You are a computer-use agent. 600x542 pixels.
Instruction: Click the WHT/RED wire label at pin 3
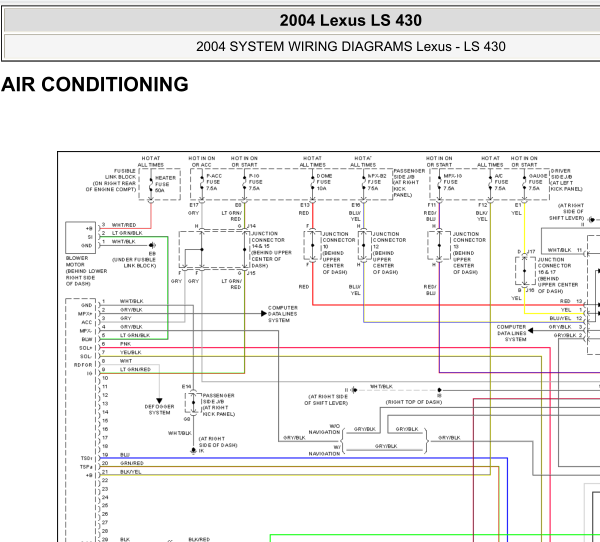click(124, 225)
